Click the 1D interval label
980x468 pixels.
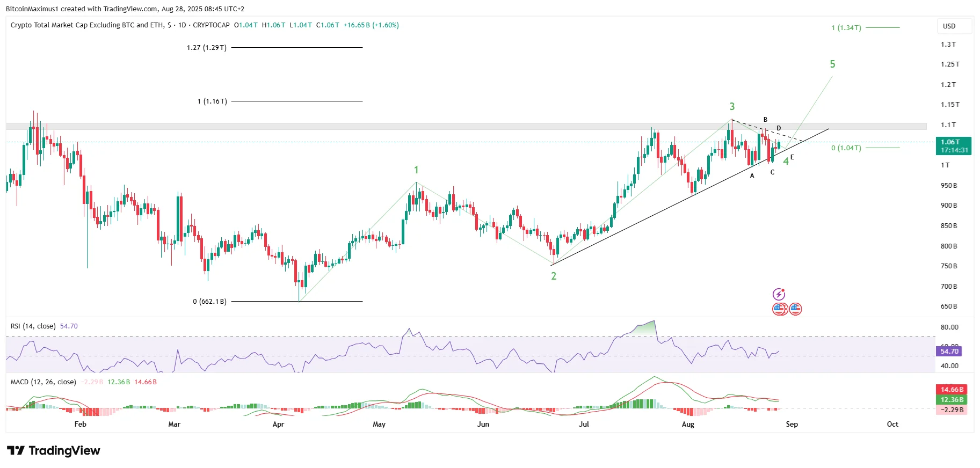(182, 25)
